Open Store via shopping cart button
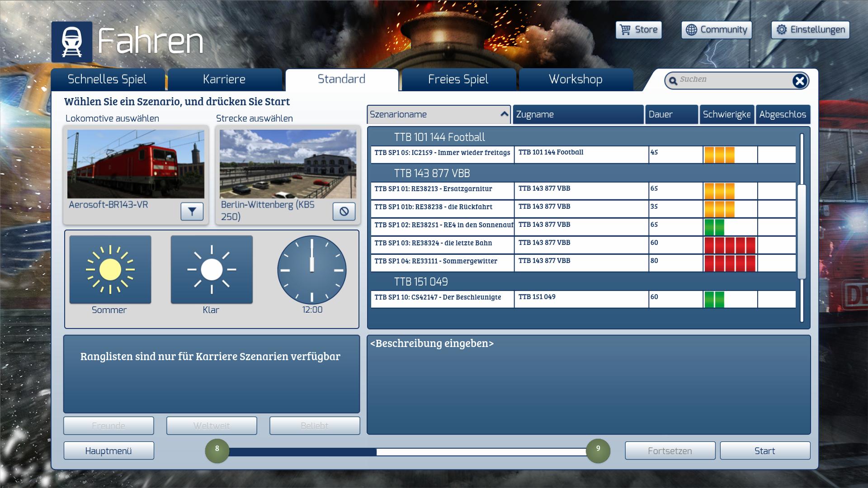The width and height of the screenshot is (868, 488). pyautogui.click(x=638, y=30)
